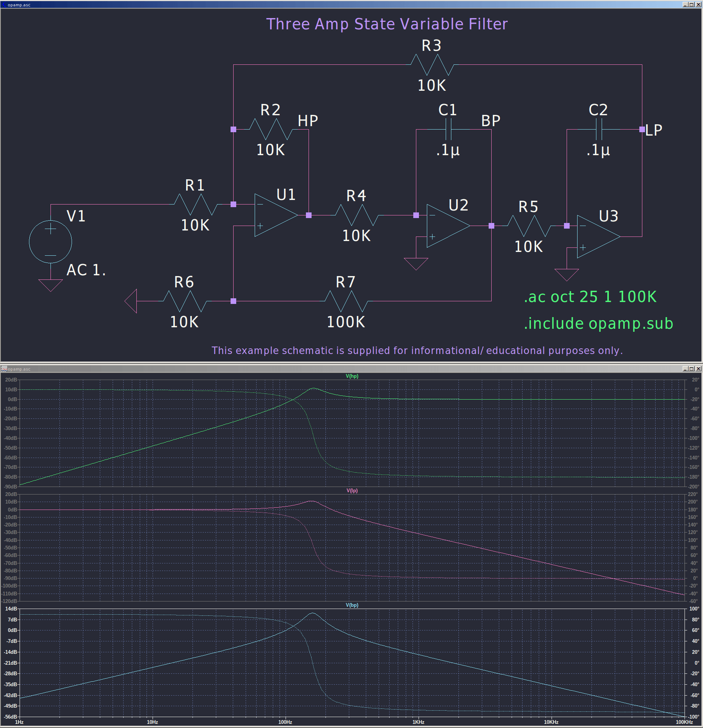
Task: Select resistor R1 zigzag symbol
Action: tap(196, 205)
